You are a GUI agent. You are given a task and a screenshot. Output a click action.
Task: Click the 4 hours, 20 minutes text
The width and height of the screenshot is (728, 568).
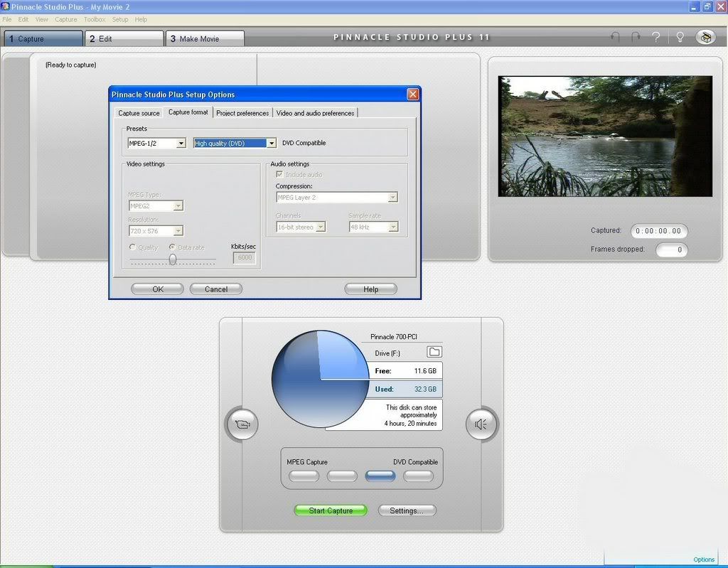coord(410,424)
